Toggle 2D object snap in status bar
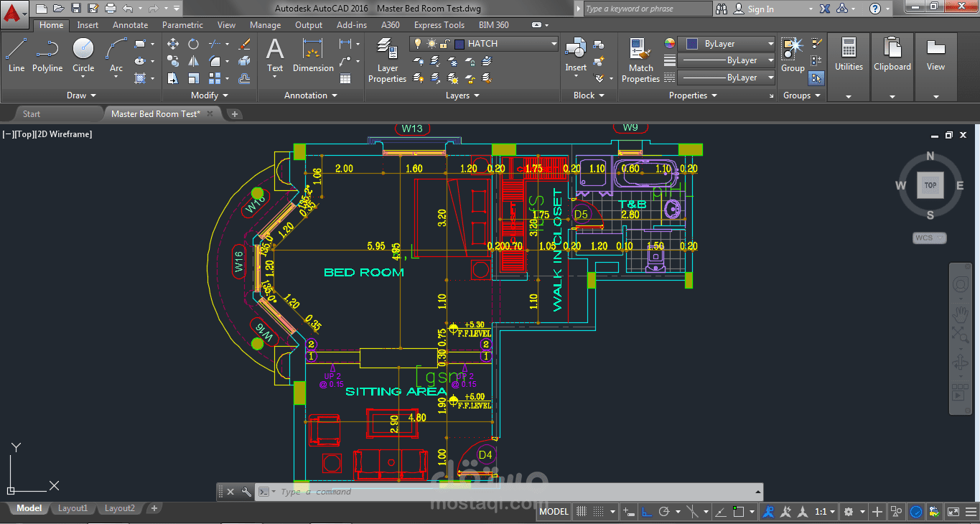 pos(738,512)
